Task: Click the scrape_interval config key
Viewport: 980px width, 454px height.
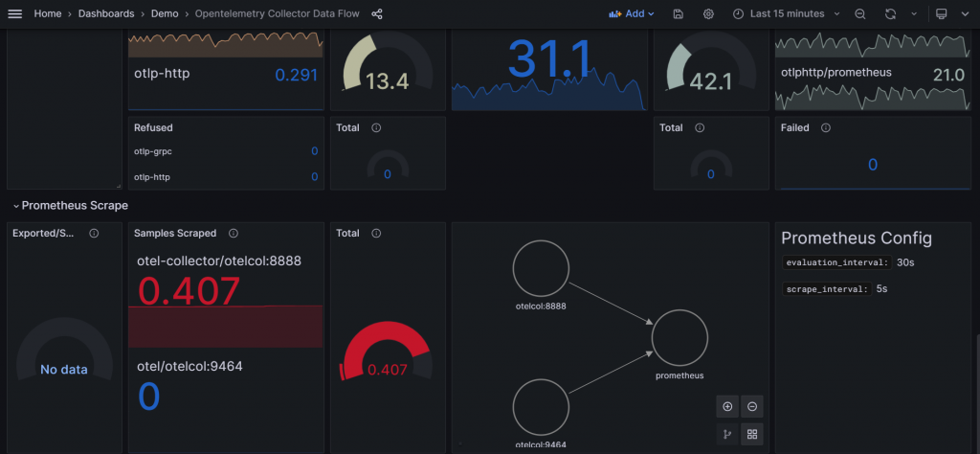Action: (826, 289)
